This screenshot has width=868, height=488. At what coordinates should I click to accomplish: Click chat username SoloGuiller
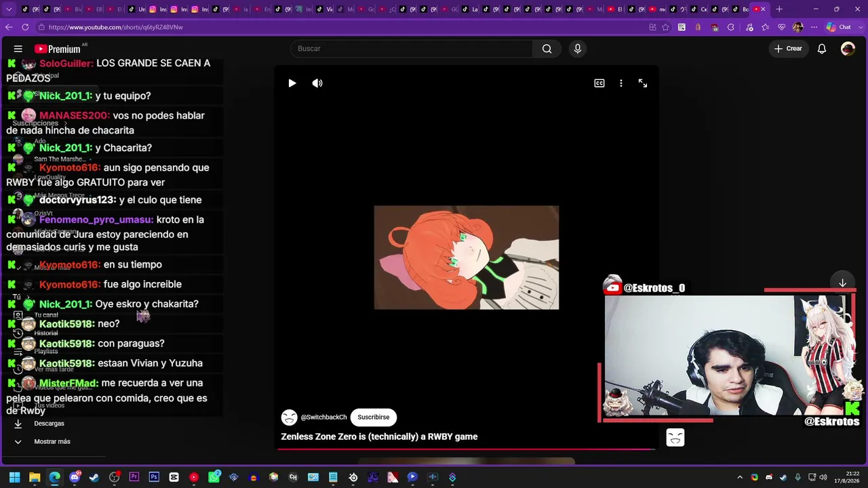click(66, 63)
